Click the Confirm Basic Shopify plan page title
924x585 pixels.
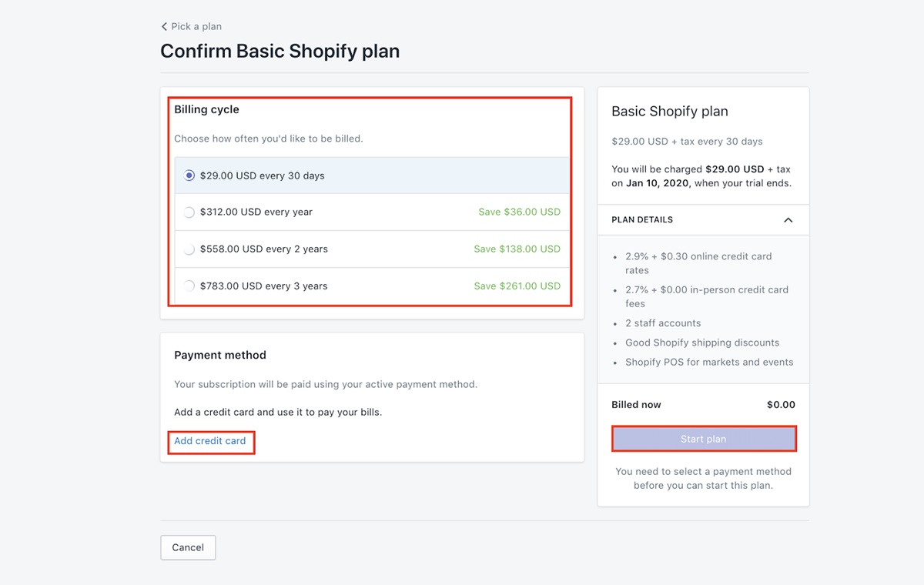point(280,52)
